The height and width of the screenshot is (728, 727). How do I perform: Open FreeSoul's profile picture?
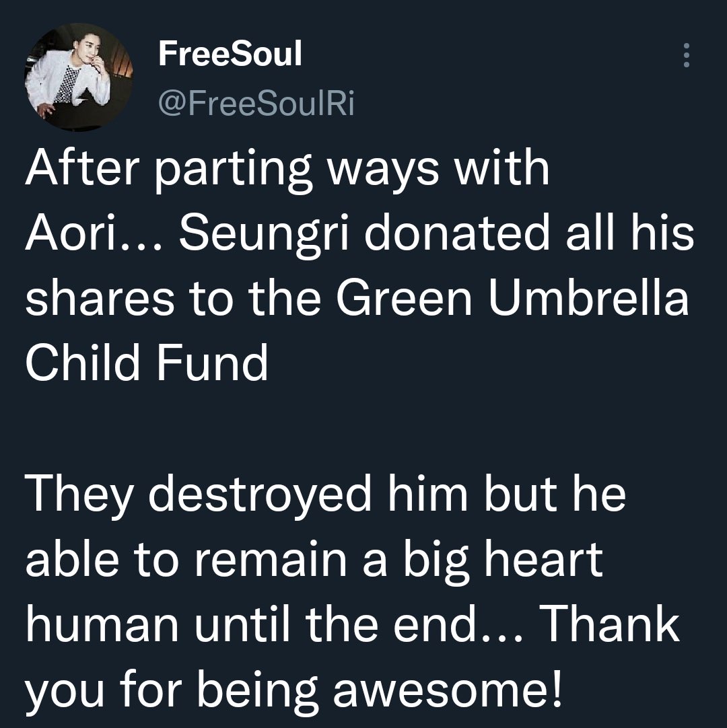70,78
